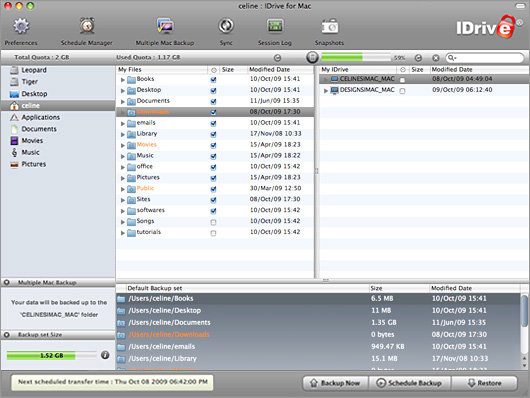Viewport: 530px width, 398px height.
Task: Sort Default Backup set by Size header
Action: tap(399, 288)
